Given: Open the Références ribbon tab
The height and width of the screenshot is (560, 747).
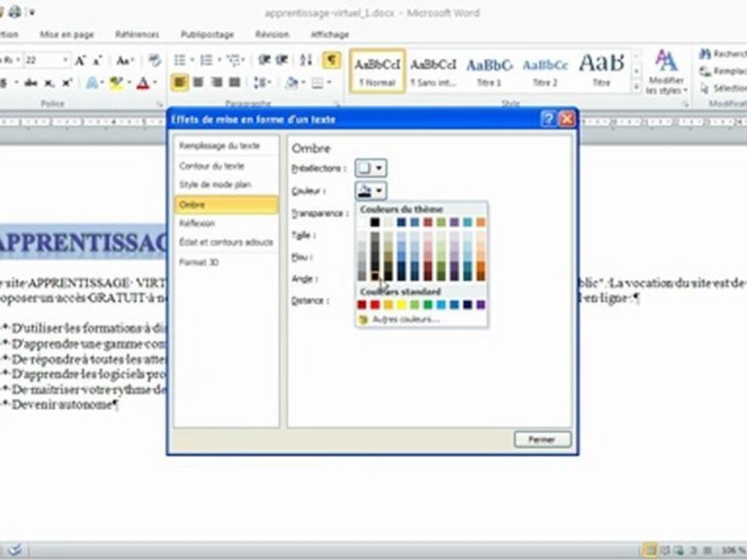Looking at the screenshot, I should (137, 34).
